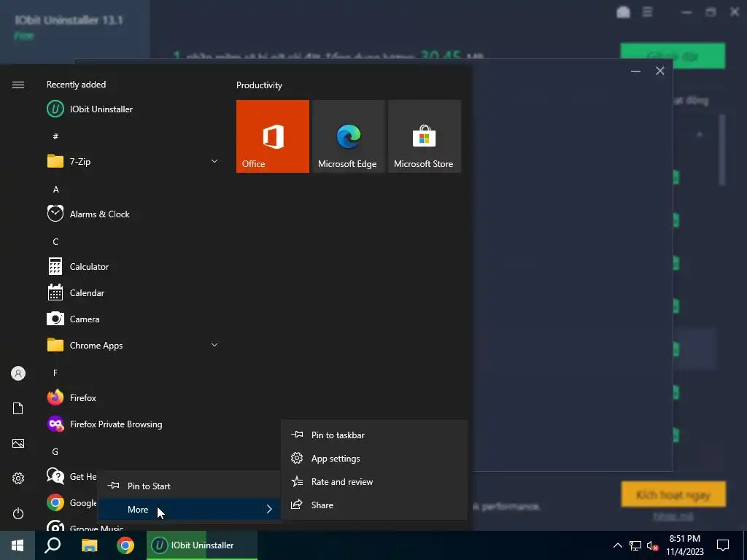The height and width of the screenshot is (560, 747).
Task: Open the user account icon
Action: pos(18,373)
